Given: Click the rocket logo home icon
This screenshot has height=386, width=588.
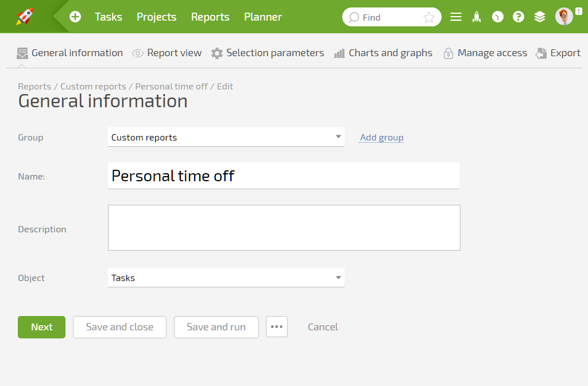Looking at the screenshot, I should (x=25, y=17).
